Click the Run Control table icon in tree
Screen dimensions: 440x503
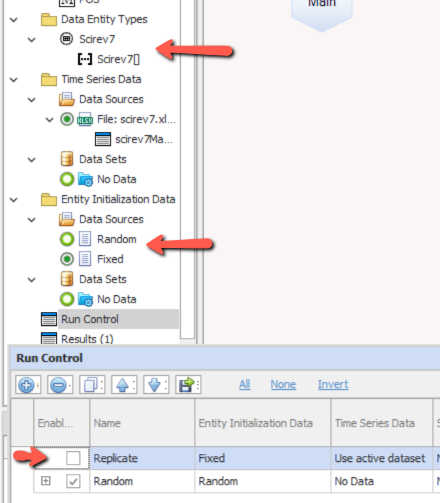click(49, 319)
